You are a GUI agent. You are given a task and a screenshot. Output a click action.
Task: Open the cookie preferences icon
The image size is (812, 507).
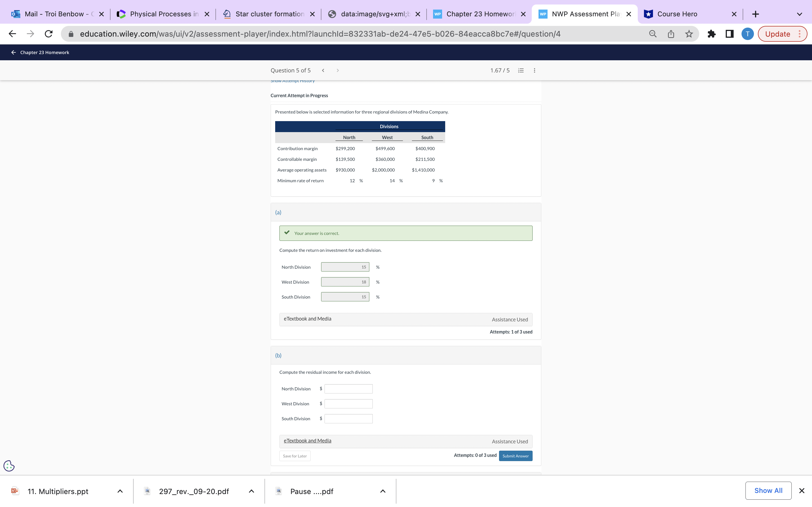pos(9,466)
